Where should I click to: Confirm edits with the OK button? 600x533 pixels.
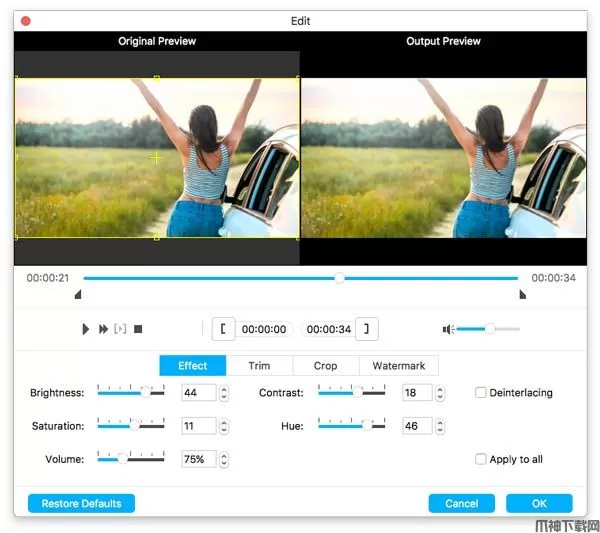tap(539, 503)
